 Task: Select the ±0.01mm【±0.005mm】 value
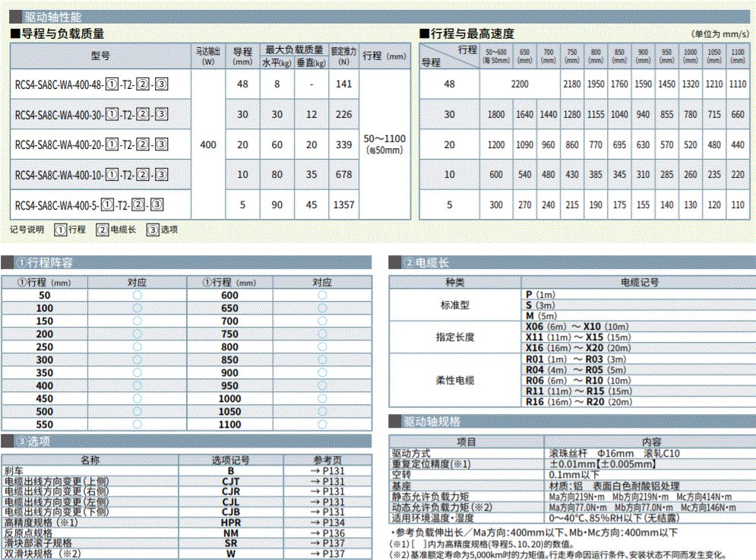pos(603,464)
